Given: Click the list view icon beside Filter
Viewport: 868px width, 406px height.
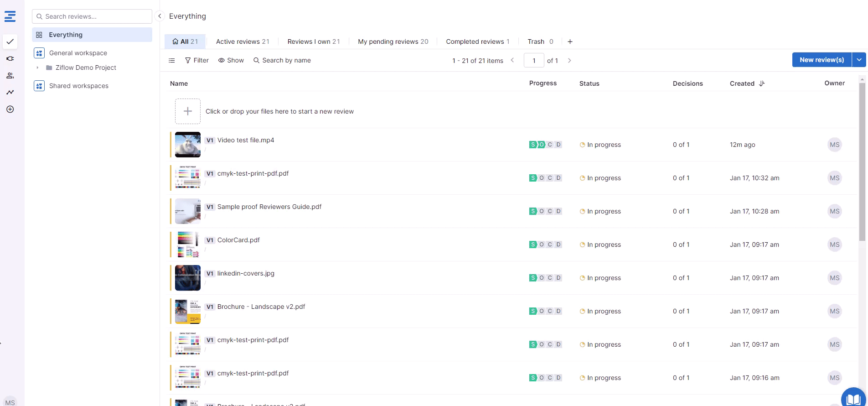Looking at the screenshot, I should [172, 60].
